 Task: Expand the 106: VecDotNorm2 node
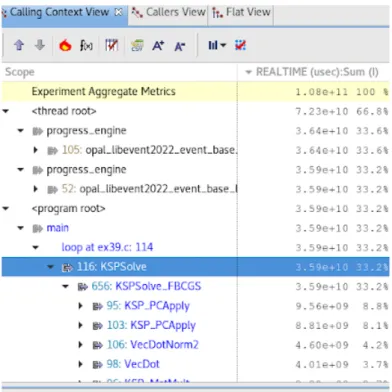(x=80, y=345)
